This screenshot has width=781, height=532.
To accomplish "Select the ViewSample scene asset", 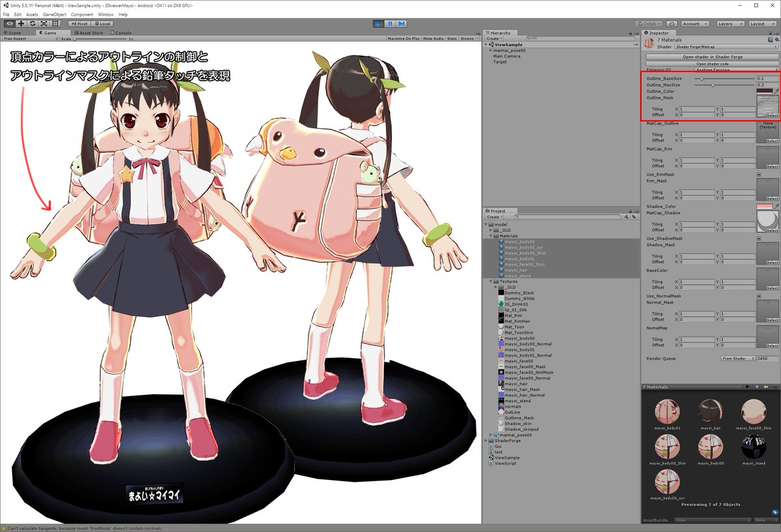I will pyautogui.click(x=503, y=458).
